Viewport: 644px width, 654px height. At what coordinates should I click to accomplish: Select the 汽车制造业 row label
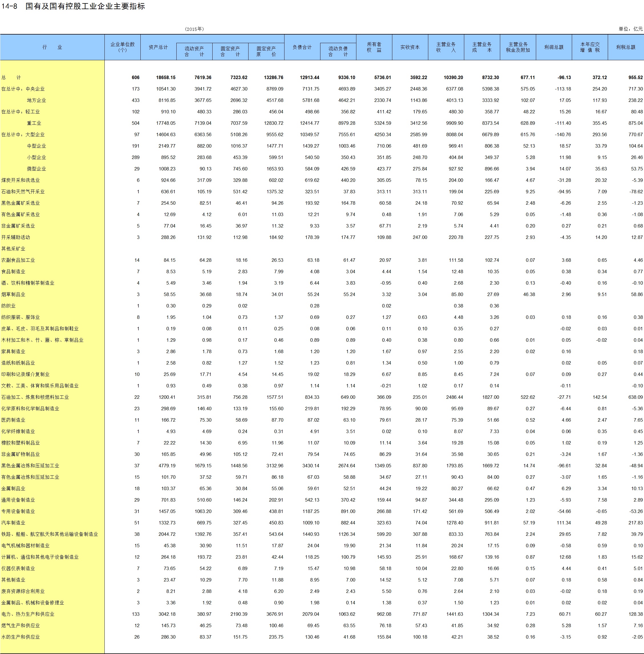pos(13,523)
